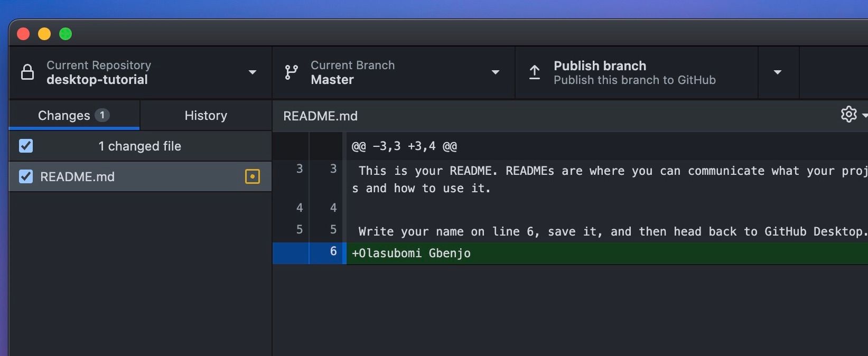Click Publish branch button
Screen dimensions: 868x356
pyautogui.click(x=636, y=72)
